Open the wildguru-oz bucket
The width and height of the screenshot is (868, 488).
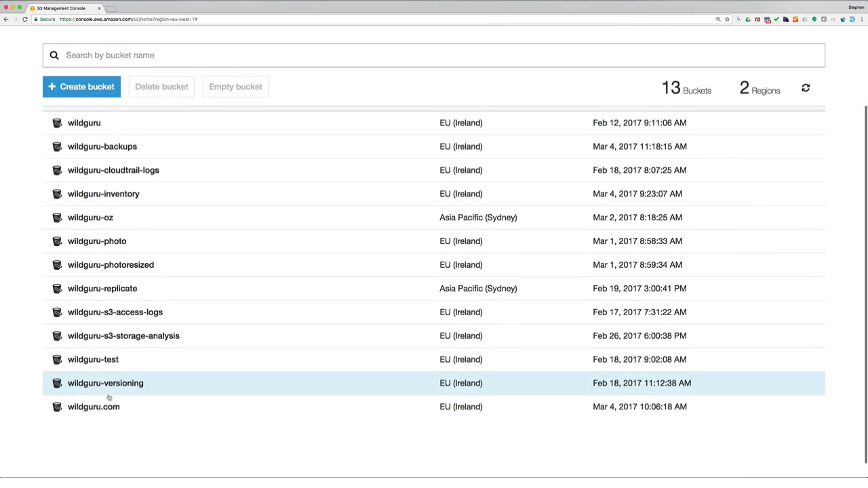click(x=90, y=218)
